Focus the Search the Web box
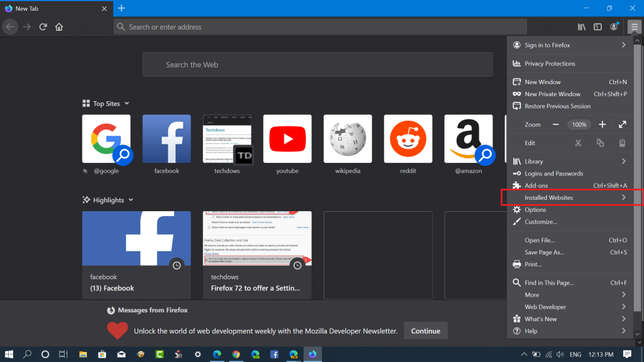This screenshot has height=362, width=644. (x=318, y=65)
